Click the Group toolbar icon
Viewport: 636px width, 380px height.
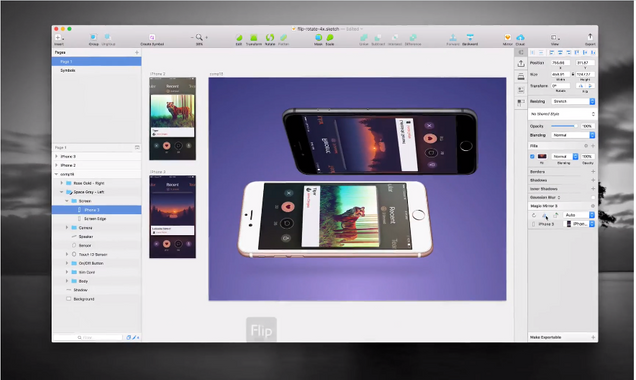point(93,37)
